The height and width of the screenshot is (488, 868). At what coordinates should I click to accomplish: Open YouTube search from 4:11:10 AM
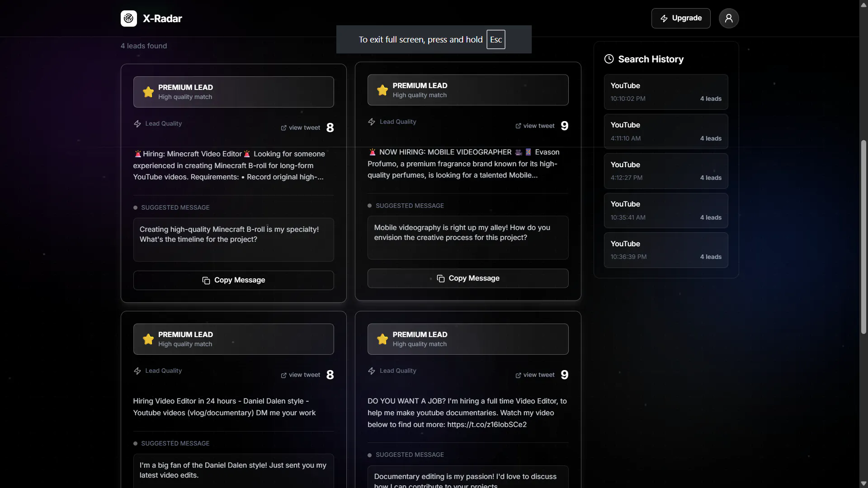pyautogui.click(x=666, y=131)
